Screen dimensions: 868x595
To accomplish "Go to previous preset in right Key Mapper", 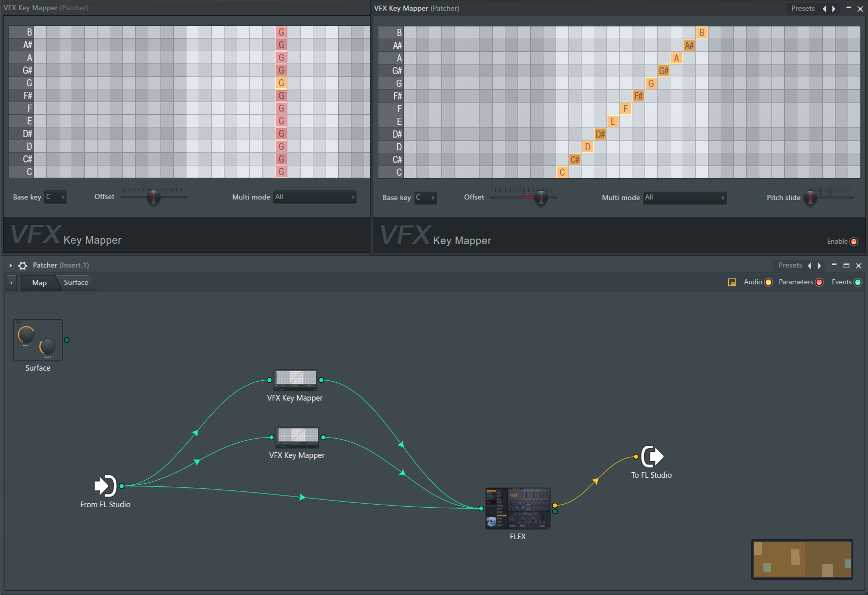I will click(824, 9).
